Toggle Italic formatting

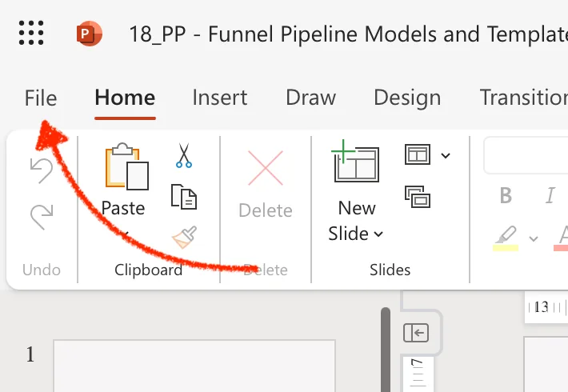pyautogui.click(x=550, y=196)
